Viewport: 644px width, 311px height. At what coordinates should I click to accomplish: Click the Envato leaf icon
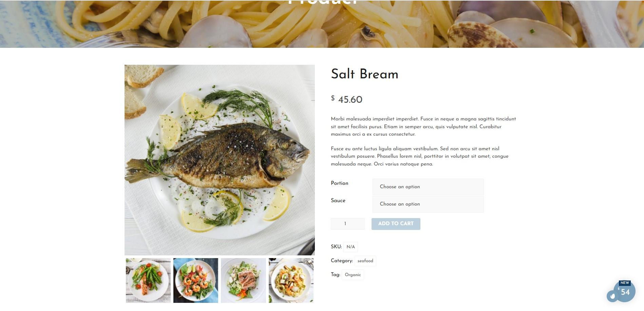coord(612,296)
